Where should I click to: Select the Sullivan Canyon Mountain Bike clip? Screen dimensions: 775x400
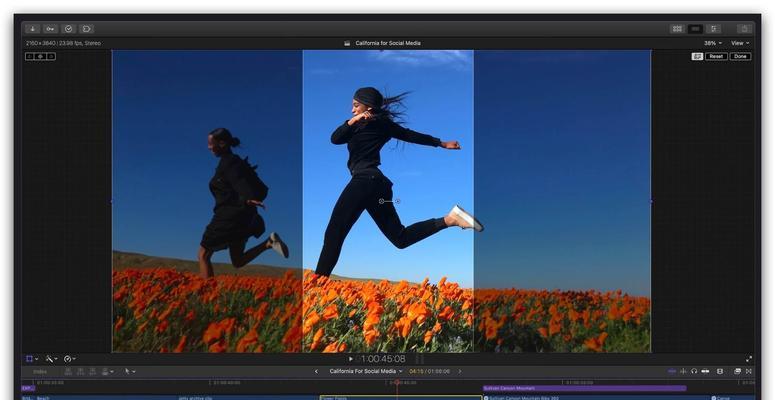coord(597,398)
